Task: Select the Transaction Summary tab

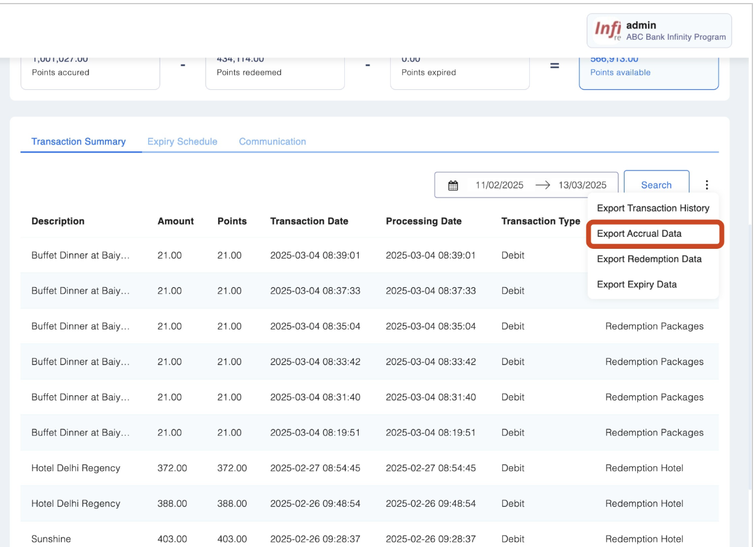Action: point(78,142)
